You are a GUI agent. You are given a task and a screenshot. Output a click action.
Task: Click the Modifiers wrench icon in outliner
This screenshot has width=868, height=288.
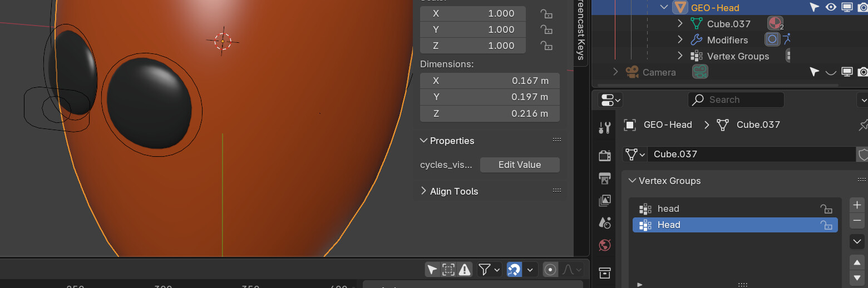click(696, 40)
